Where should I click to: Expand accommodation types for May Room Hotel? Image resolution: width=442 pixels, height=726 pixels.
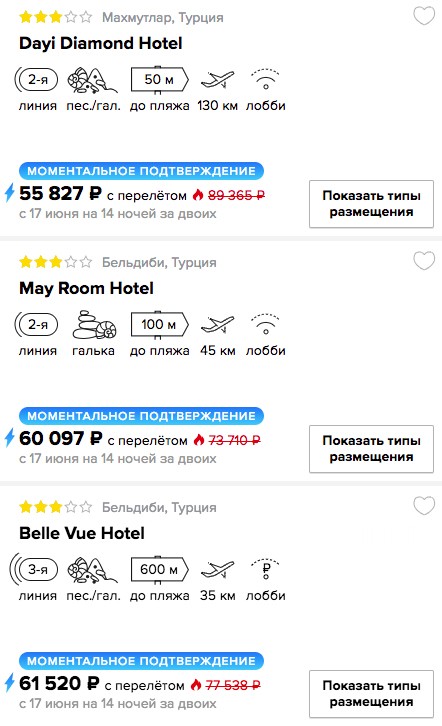371,449
